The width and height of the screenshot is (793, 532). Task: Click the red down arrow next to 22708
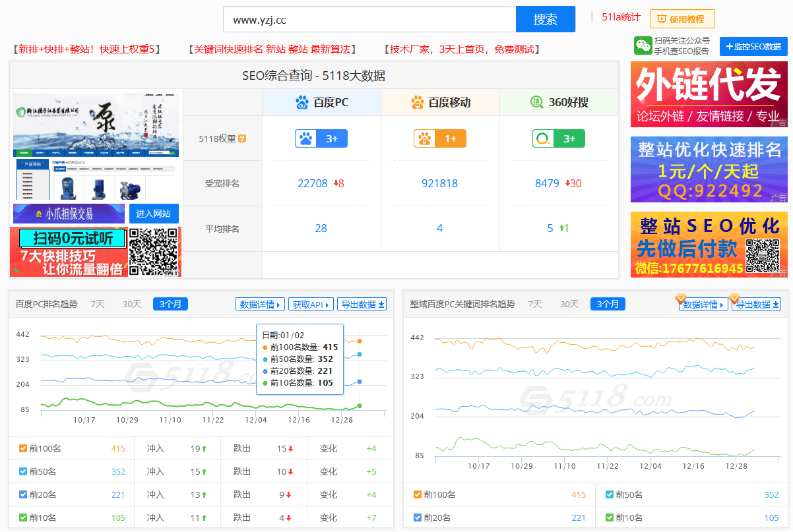tap(335, 183)
